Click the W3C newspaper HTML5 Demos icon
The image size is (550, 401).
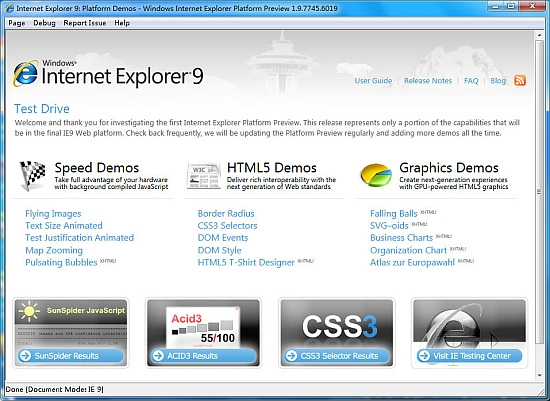[x=204, y=176]
